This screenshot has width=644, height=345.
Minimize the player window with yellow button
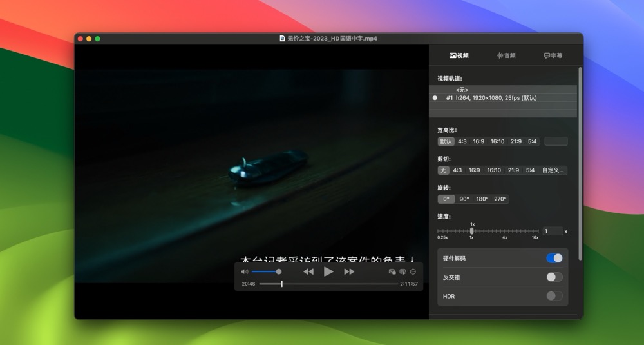pos(89,39)
